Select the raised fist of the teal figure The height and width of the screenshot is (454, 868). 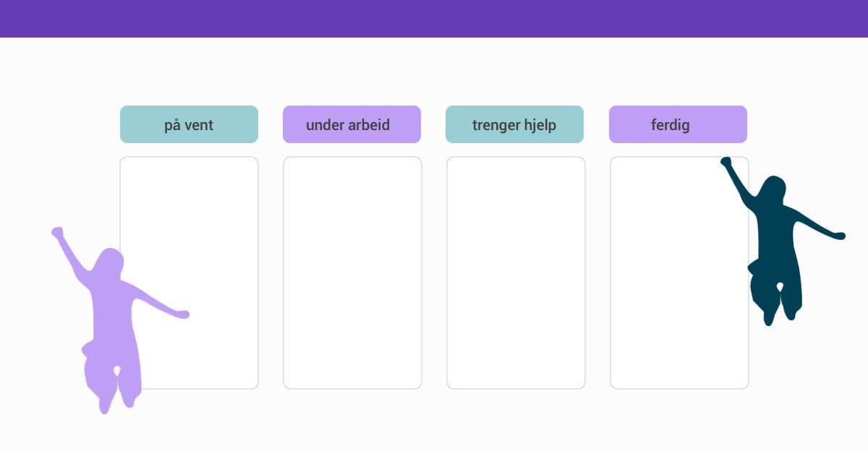click(726, 163)
